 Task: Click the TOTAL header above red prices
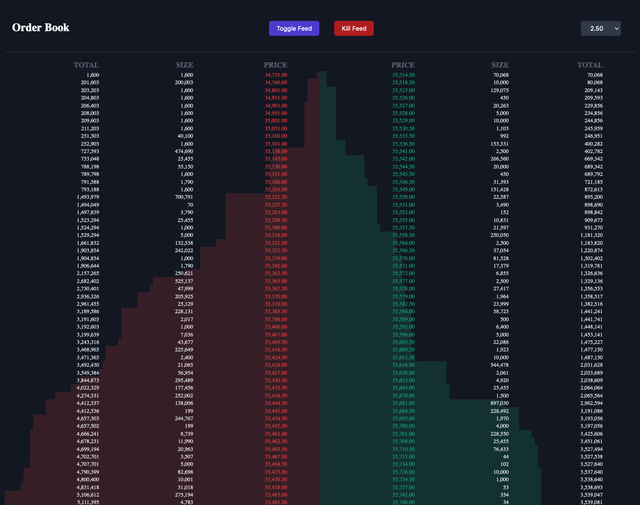[x=86, y=65]
